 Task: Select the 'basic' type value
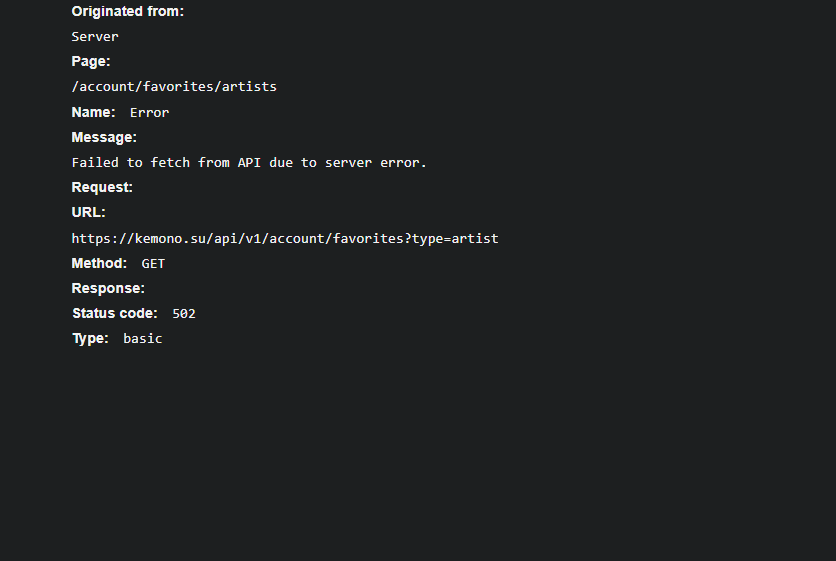[143, 339]
